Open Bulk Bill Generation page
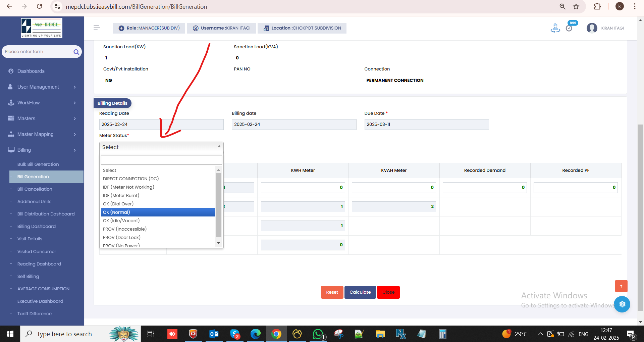 pyautogui.click(x=38, y=164)
